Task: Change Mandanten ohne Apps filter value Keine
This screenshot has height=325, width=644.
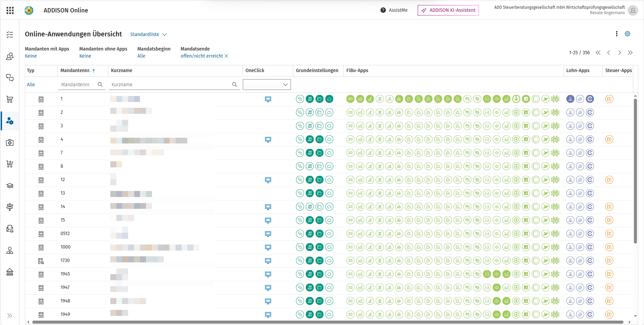Action: (85, 56)
